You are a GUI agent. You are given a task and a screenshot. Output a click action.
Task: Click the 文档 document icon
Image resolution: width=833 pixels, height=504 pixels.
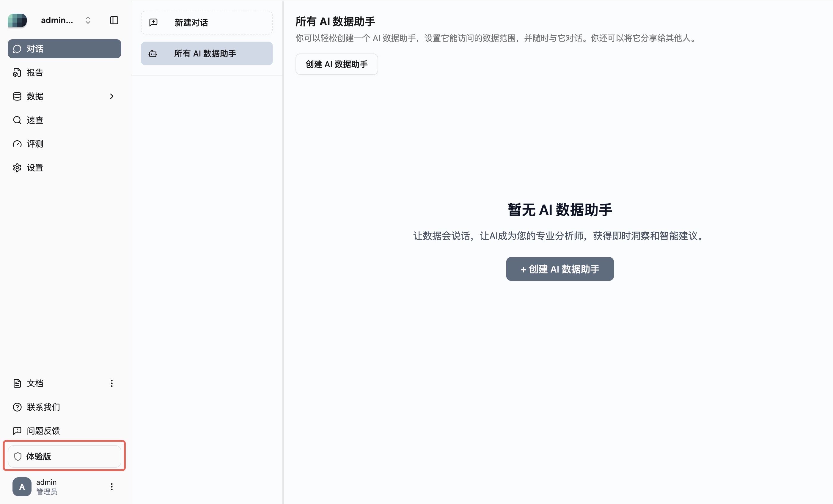tap(17, 383)
